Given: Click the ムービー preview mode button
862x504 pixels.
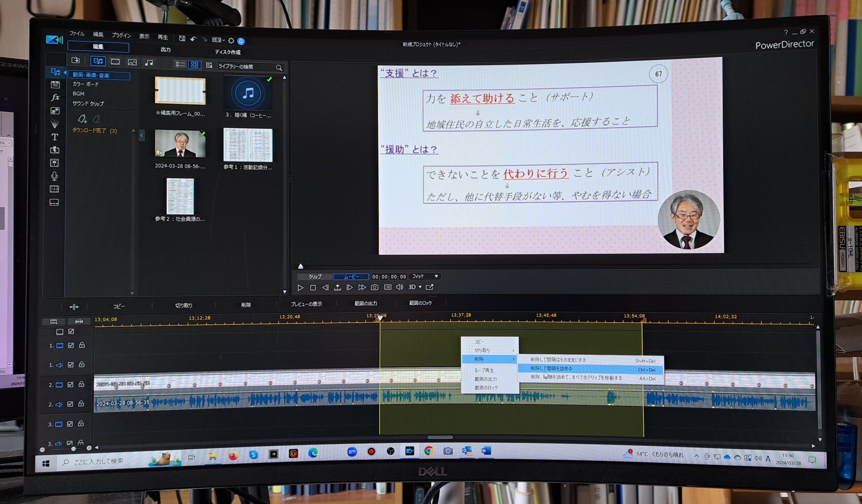Looking at the screenshot, I should [x=351, y=277].
